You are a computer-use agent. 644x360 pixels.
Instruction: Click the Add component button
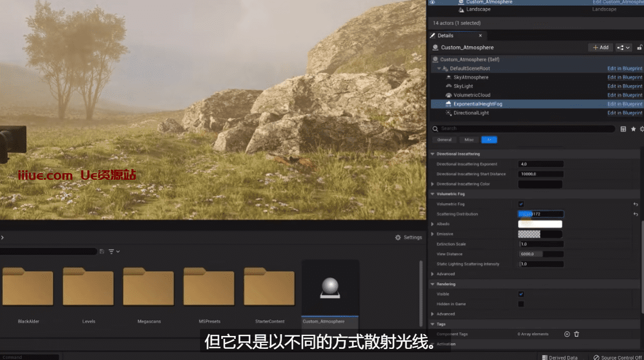click(x=600, y=48)
